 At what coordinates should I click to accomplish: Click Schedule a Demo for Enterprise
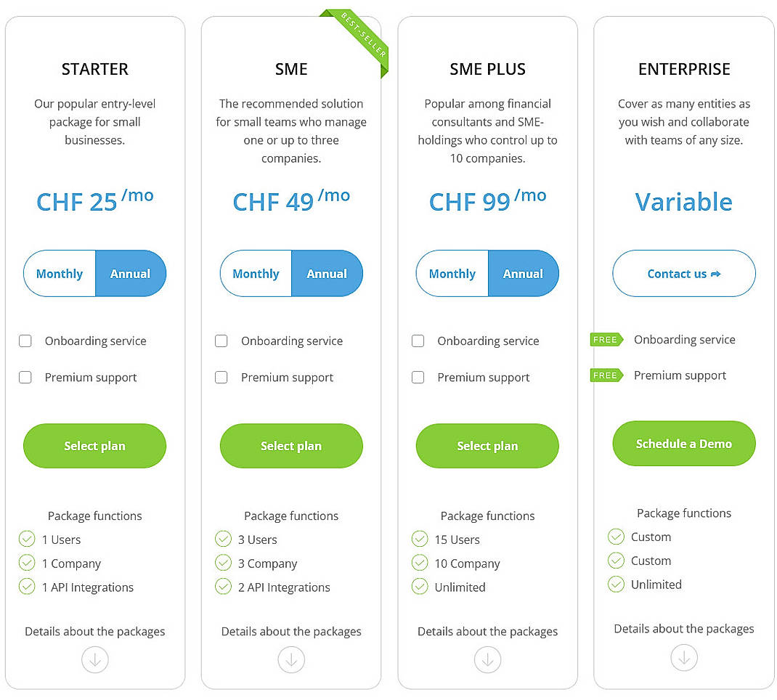pos(683,443)
